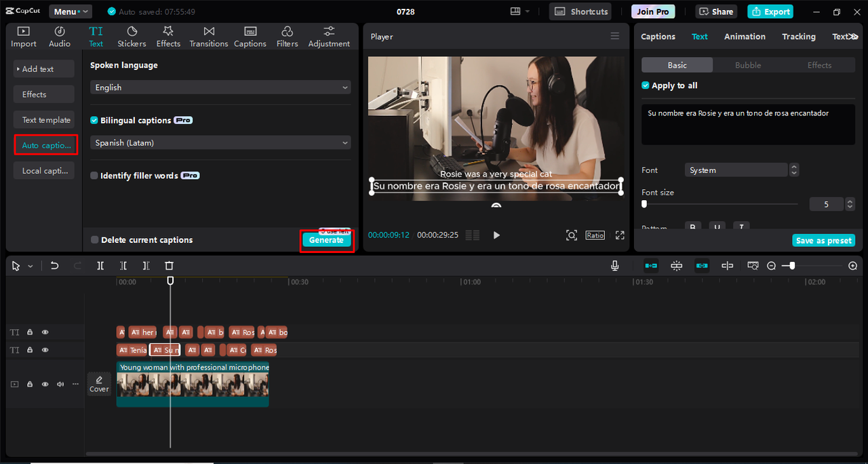Open video track more options (three dots)
Screen dimensions: 868x464
75,384
